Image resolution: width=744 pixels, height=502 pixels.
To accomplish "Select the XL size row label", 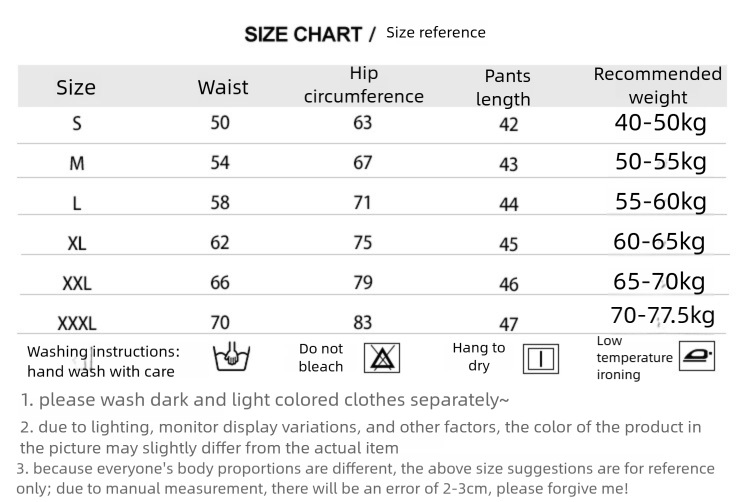I will [x=77, y=243].
